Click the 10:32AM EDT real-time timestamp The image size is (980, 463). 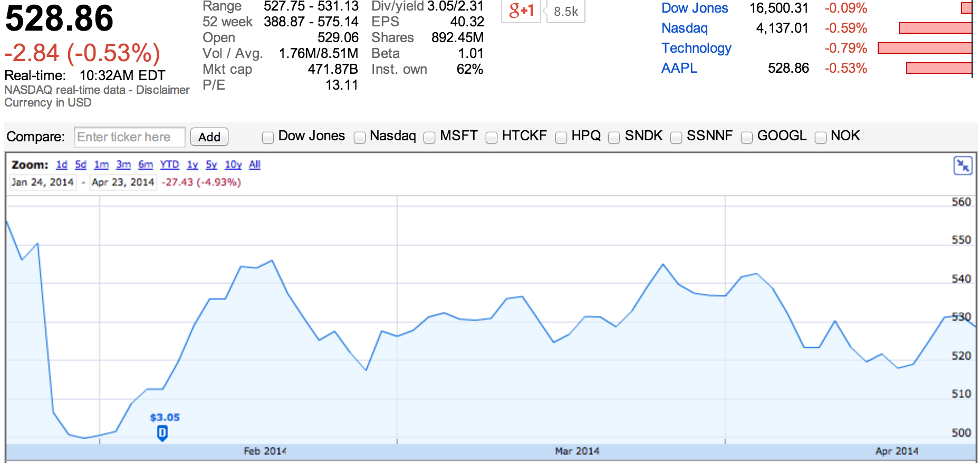122,75
